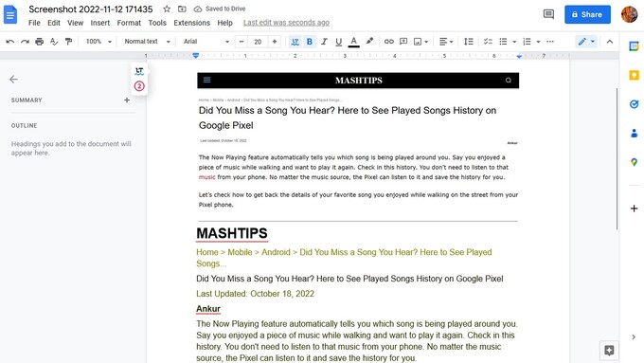Open bulleted list options arrow
This screenshot has height=363, width=644.
coord(514,42)
